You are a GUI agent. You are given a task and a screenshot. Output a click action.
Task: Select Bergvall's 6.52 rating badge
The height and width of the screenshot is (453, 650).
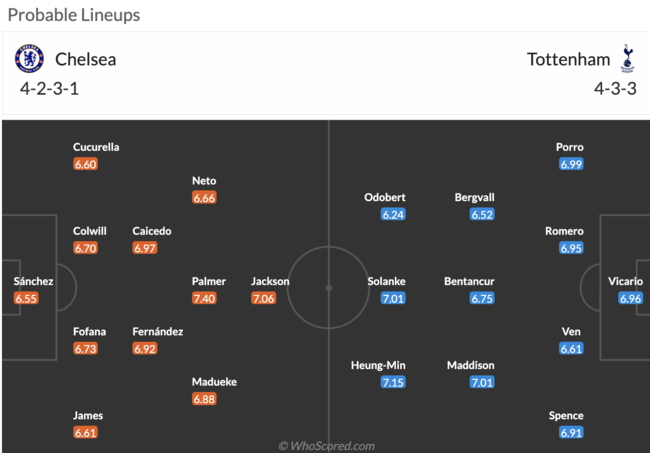482,214
